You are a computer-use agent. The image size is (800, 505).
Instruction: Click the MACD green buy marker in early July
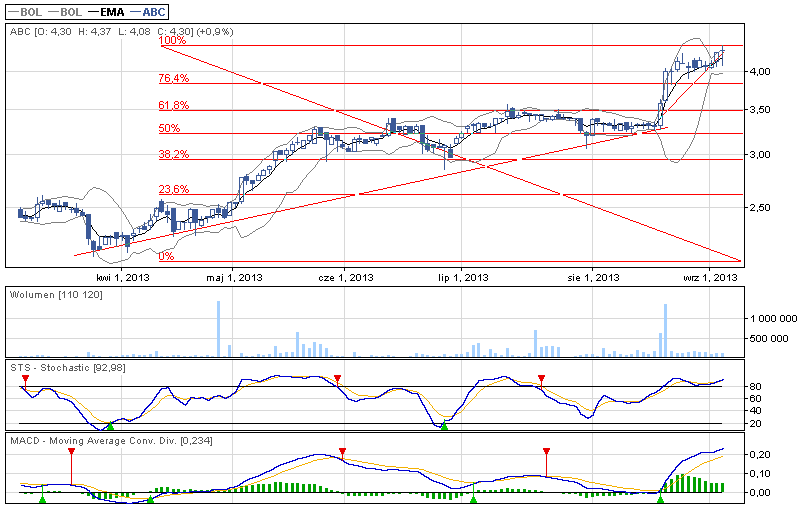(x=474, y=499)
